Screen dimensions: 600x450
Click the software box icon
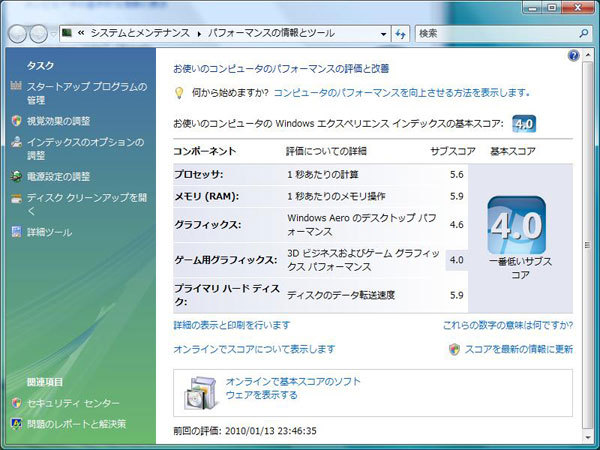tap(200, 393)
